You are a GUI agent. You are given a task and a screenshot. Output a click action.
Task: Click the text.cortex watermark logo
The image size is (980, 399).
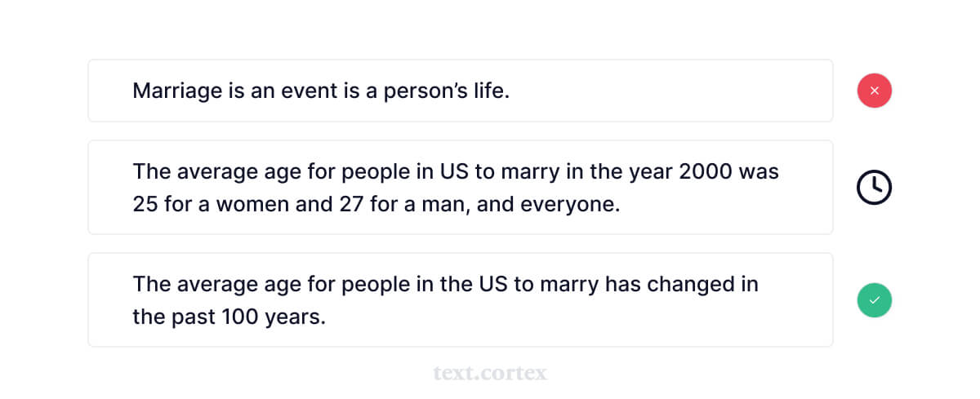click(490, 374)
